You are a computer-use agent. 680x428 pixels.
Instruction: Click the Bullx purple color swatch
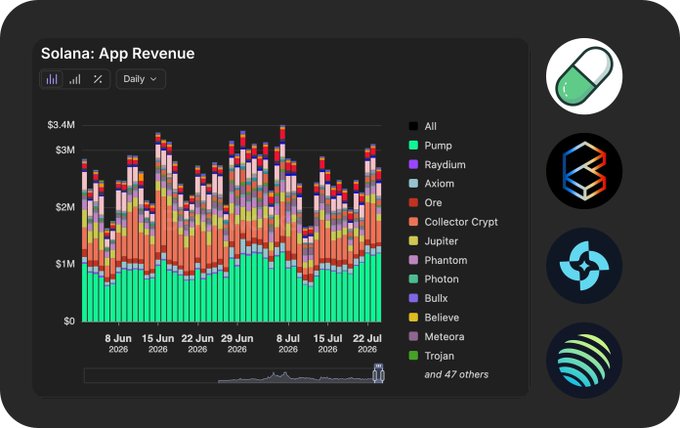point(413,298)
